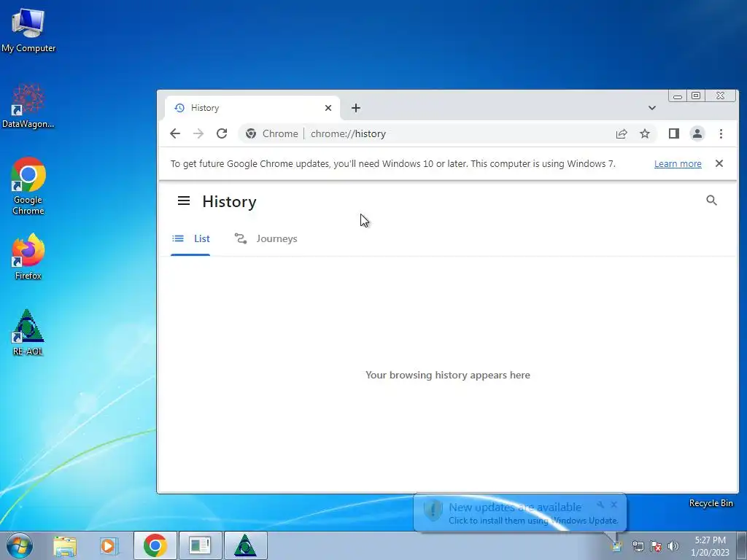Click the forward navigation arrow
This screenshot has width=747, height=560.
(x=198, y=134)
